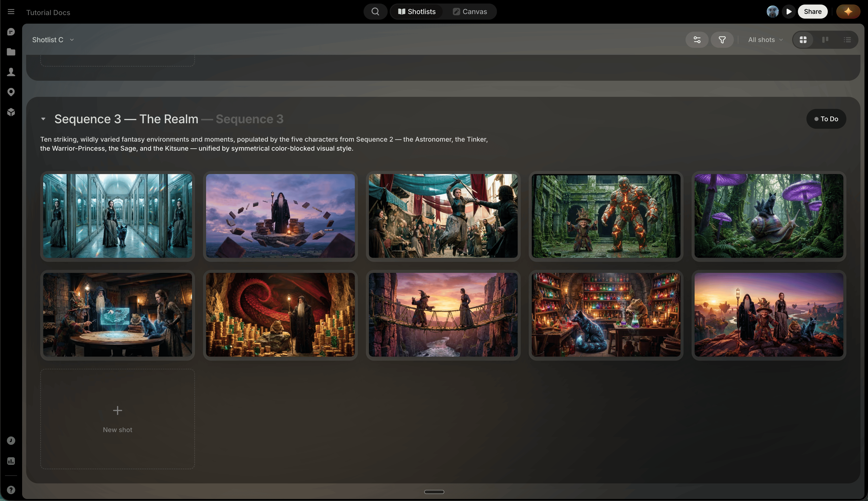Open the potion shop shot thumbnail
This screenshot has height=501, width=868.
(x=606, y=315)
